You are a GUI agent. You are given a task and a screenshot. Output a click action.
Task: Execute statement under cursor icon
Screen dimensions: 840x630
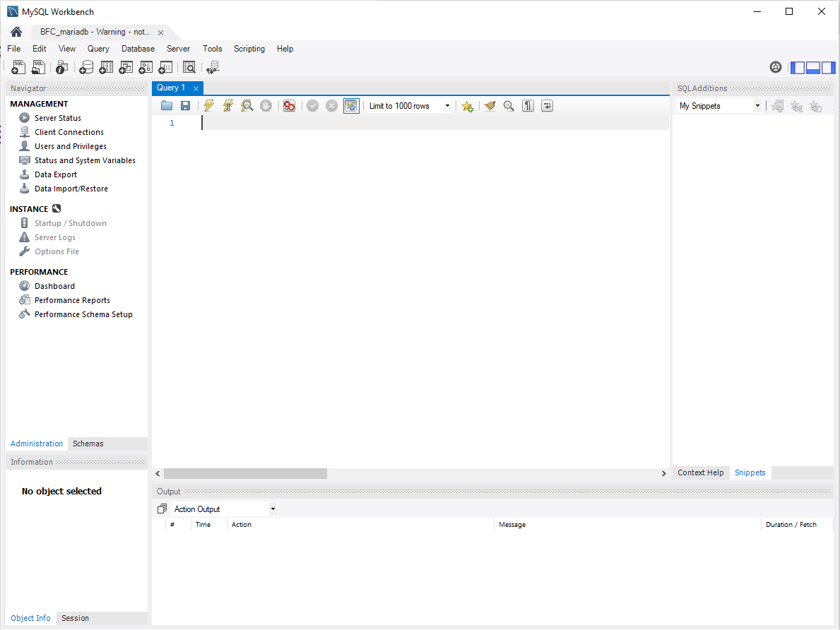228,106
